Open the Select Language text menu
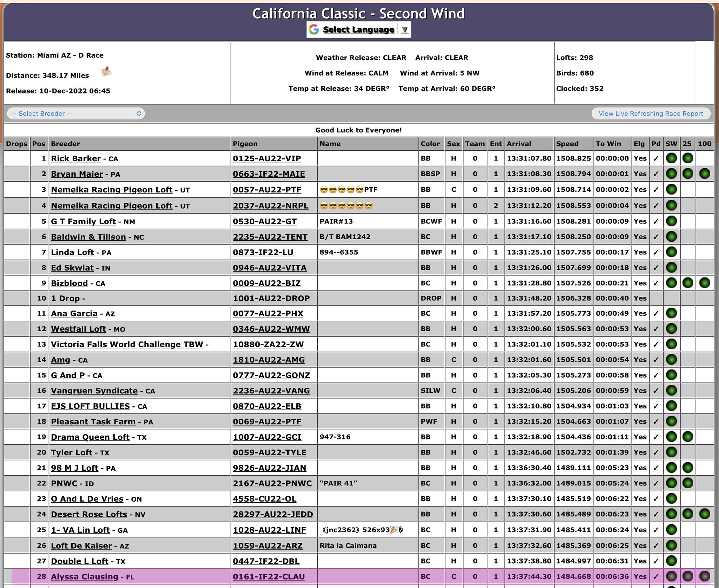The height and width of the screenshot is (588, 719). (358, 30)
